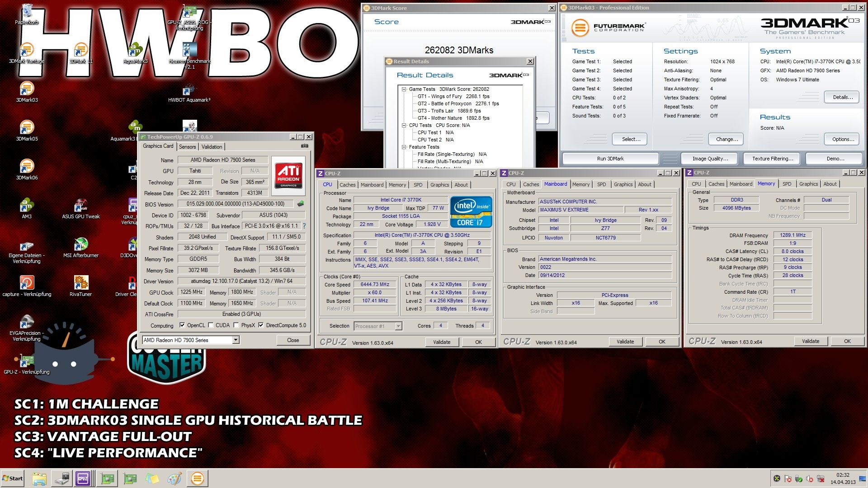Collapse the Game Tests tree node

pyautogui.click(x=404, y=89)
